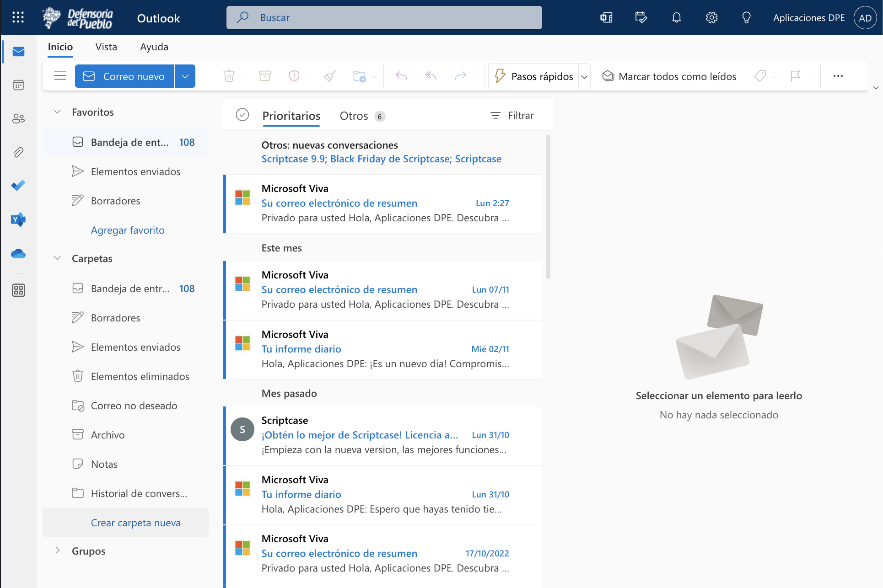Image resolution: width=883 pixels, height=588 pixels.
Task: Open the Filtrar menu
Action: 512,115
